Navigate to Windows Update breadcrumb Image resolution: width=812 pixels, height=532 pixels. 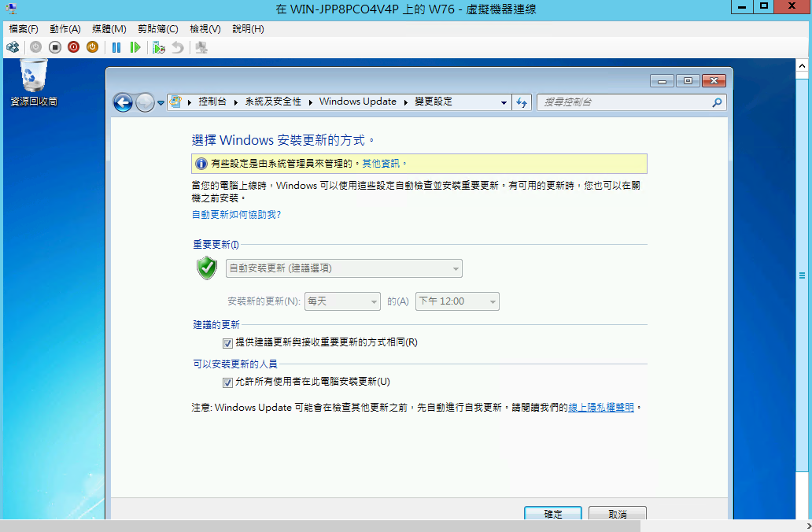pos(358,102)
